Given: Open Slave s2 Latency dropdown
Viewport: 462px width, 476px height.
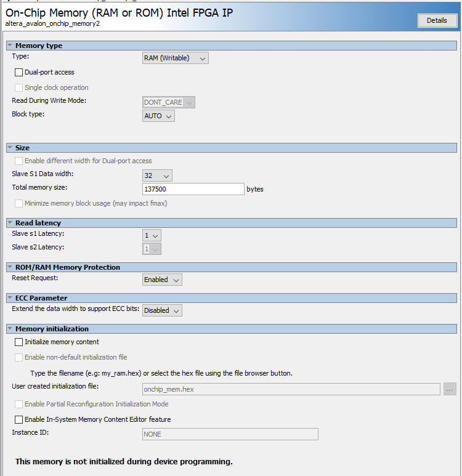Looking at the screenshot, I should [x=152, y=249].
